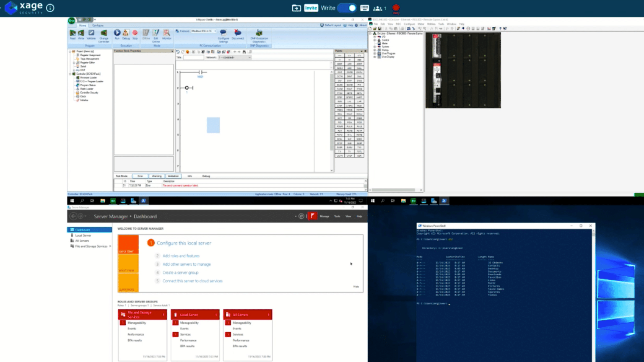Click the Save icon in ROCLINK 800 toolbar
Image resolution: width=644 pixels, height=362 pixels.
pos(380,28)
